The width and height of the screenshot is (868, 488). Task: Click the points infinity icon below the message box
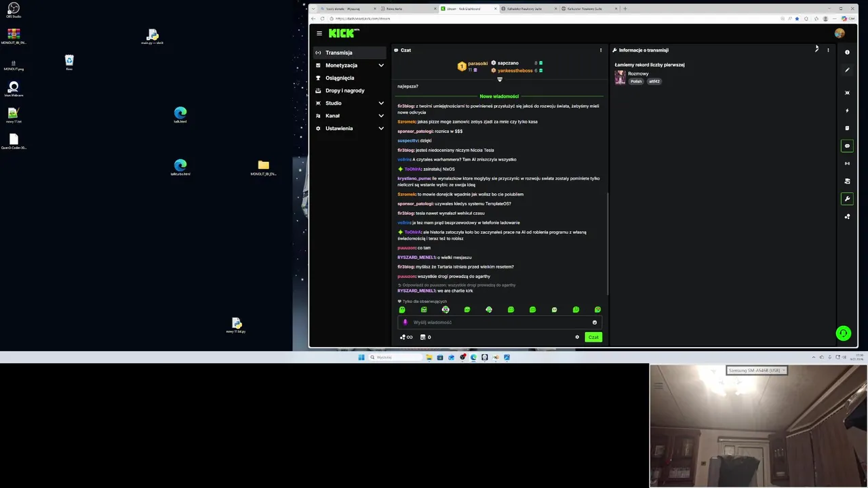406,337
